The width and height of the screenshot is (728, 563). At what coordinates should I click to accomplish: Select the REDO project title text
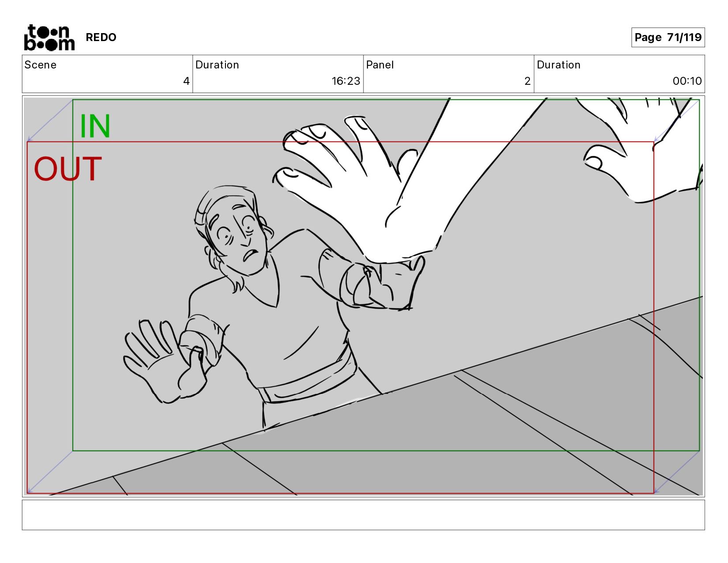101,38
